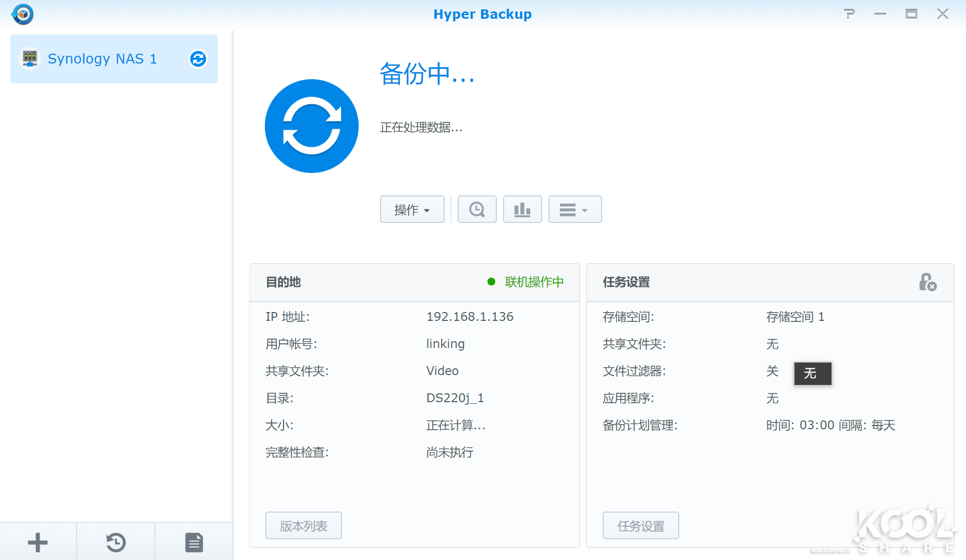Open the log document icon in bottom bar

click(x=194, y=542)
